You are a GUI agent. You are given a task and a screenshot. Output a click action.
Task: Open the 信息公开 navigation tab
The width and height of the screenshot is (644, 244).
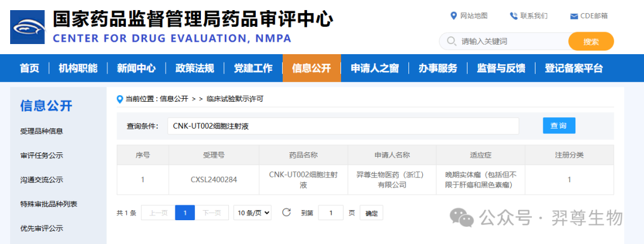(x=311, y=68)
